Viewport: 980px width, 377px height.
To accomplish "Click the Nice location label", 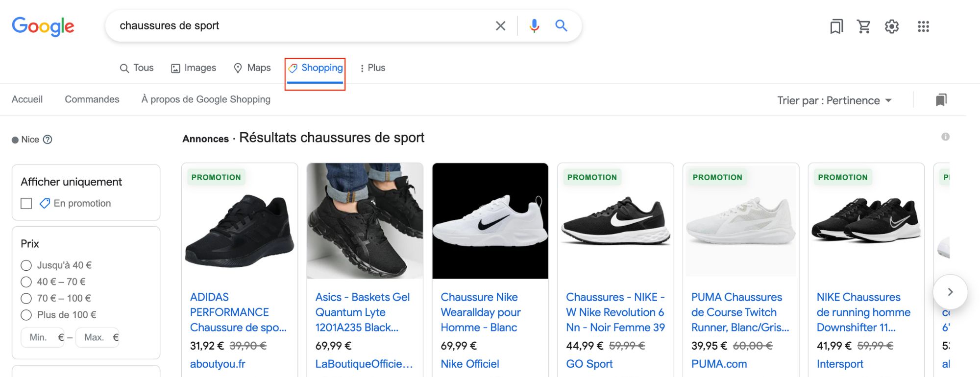I will click(30, 140).
